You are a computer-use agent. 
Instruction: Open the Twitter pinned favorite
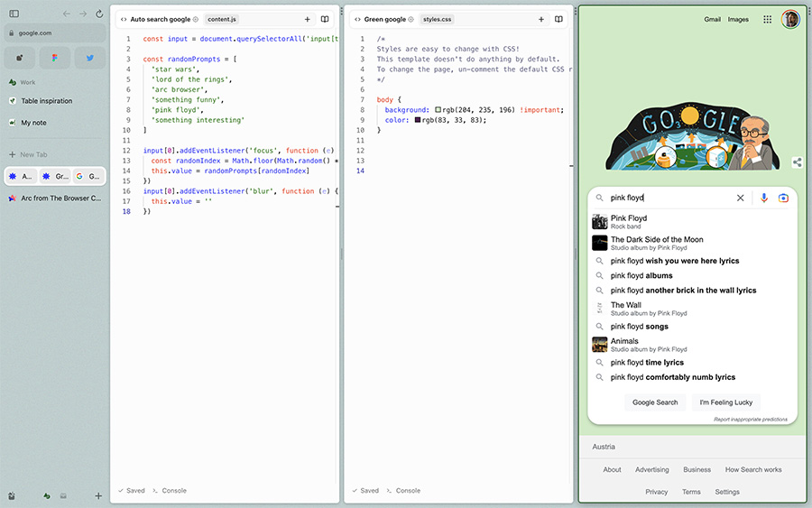[90, 58]
